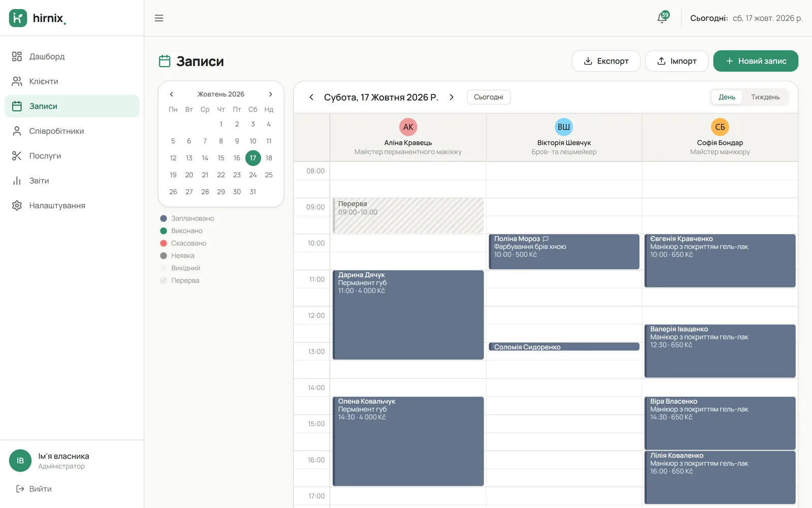Click the comment icon on Поліна Мороз appointment
812x508 pixels.
(x=546, y=239)
